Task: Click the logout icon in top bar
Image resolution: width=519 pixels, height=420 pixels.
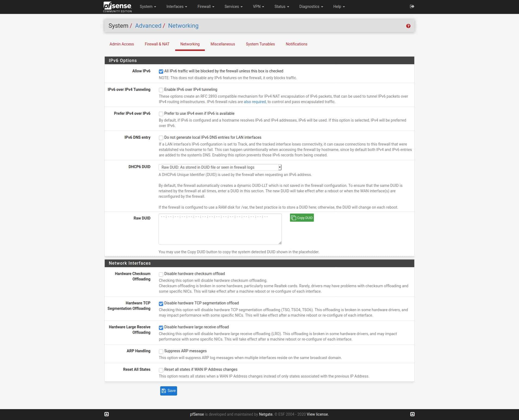Action: [x=412, y=7]
